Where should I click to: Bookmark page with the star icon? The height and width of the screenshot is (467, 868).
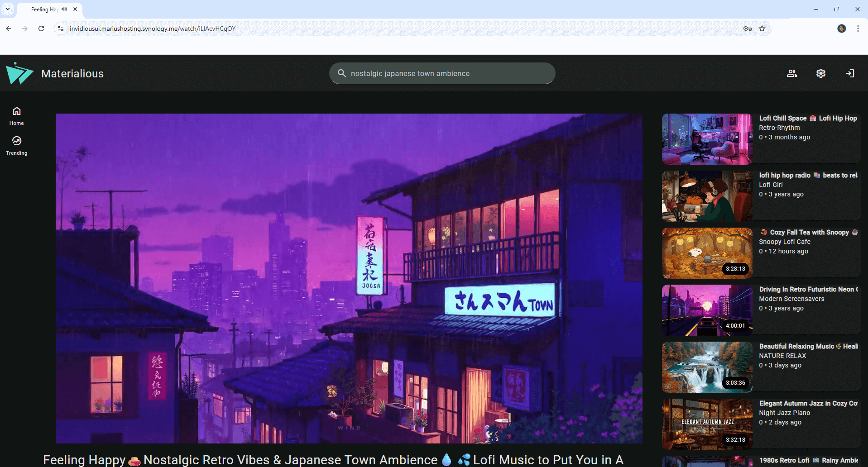point(762,29)
